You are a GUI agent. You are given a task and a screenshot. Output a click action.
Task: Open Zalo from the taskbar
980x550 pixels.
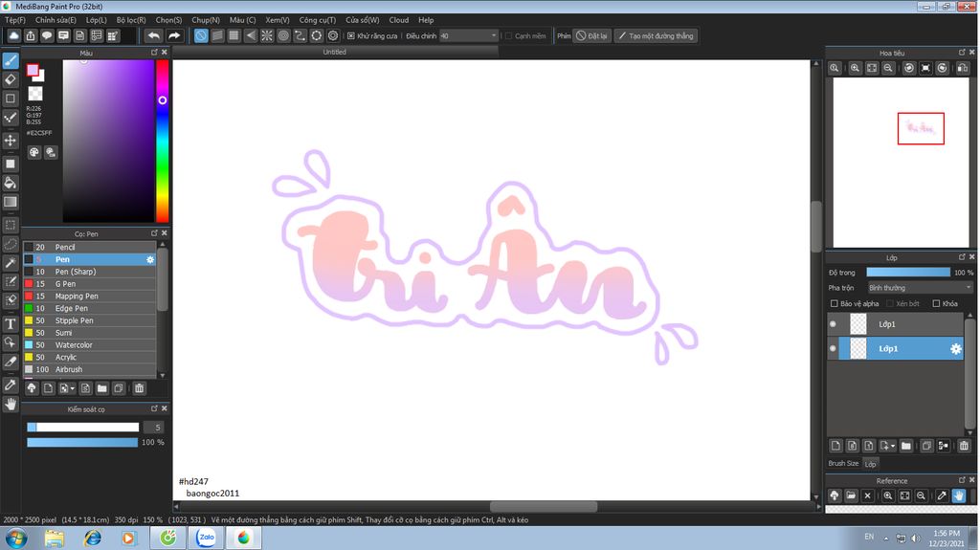(x=207, y=538)
